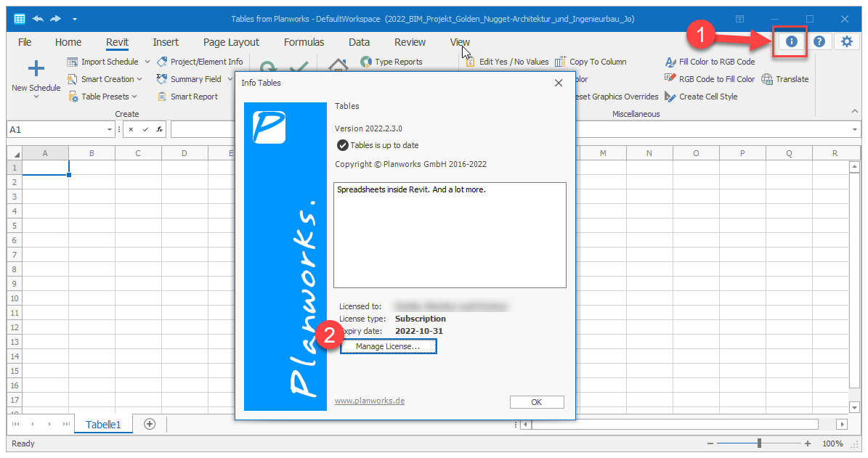This screenshot has height=458, width=868.
Task: Click the zoom in plus icon
Action: pos(808,443)
